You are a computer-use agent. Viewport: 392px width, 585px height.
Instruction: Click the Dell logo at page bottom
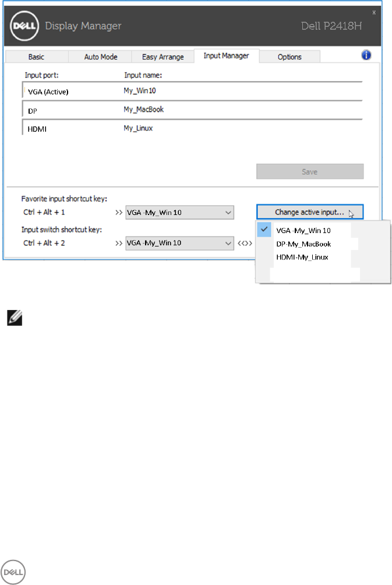pos(13,572)
